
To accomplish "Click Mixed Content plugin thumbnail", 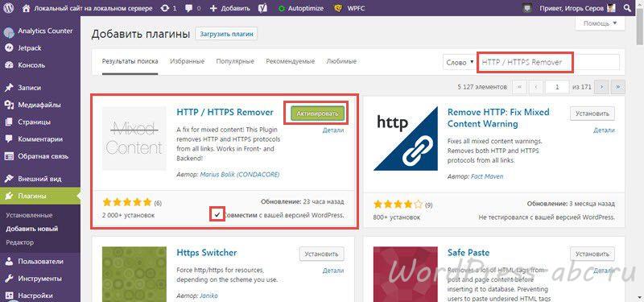I will (134, 139).
